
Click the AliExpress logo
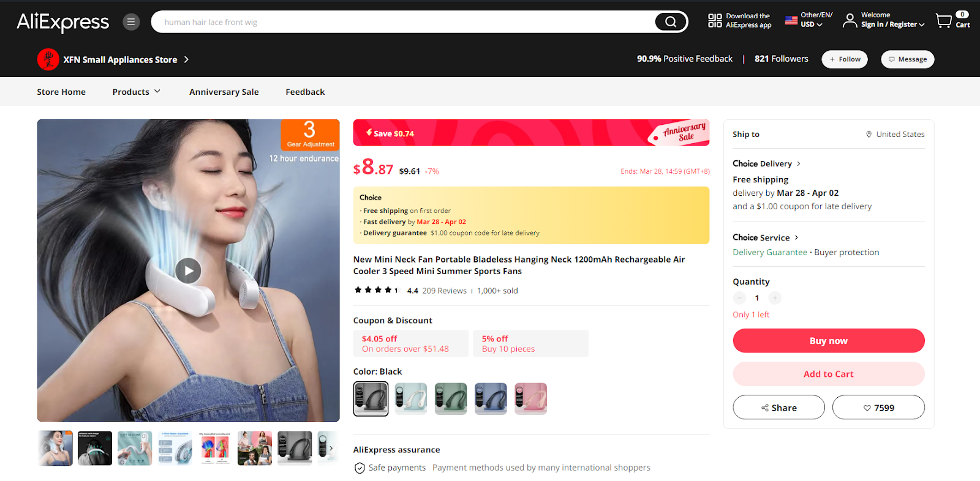click(x=62, y=22)
